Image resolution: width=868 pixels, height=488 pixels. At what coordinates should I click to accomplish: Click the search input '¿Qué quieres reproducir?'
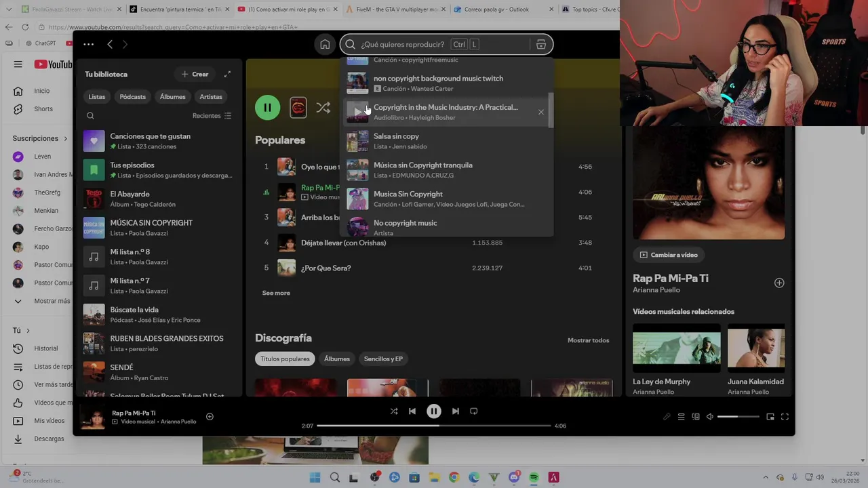click(403, 45)
